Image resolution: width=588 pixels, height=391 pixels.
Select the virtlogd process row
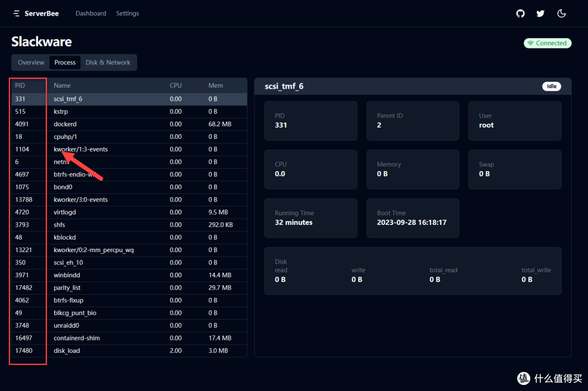coord(129,212)
